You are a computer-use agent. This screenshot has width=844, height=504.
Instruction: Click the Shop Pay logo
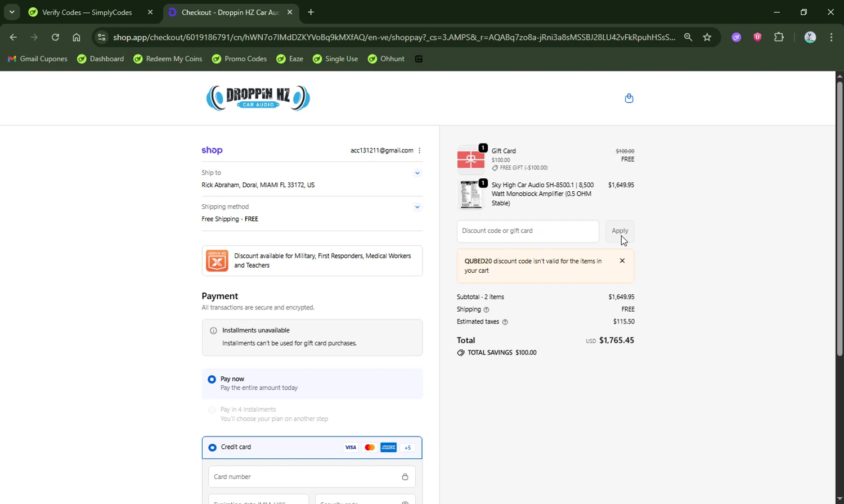click(x=212, y=150)
